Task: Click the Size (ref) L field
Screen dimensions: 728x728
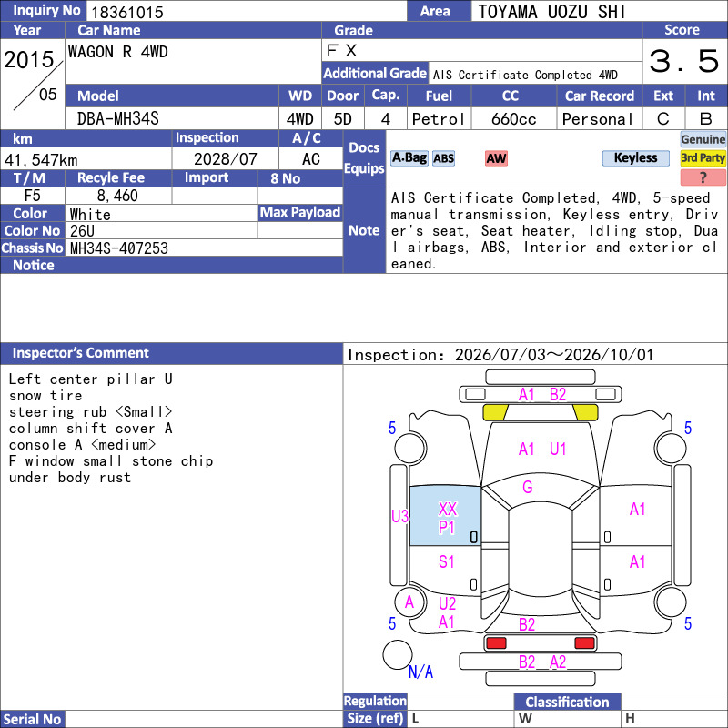Action: click(460, 718)
